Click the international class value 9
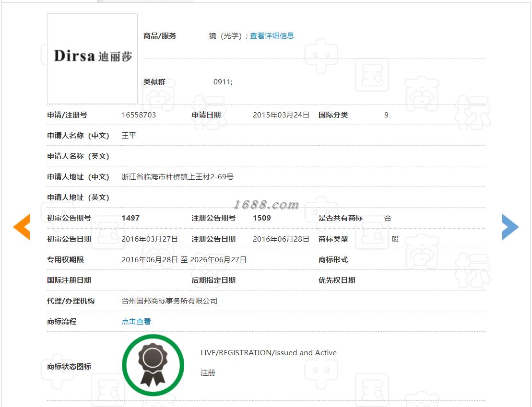This screenshot has width=532, height=407. [x=386, y=115]
